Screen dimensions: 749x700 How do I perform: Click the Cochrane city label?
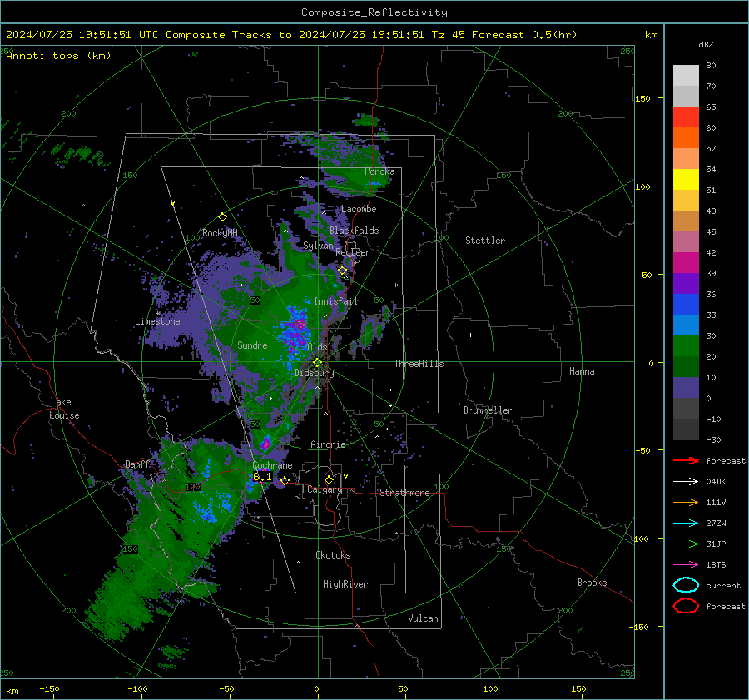click(x=272, y=465)
